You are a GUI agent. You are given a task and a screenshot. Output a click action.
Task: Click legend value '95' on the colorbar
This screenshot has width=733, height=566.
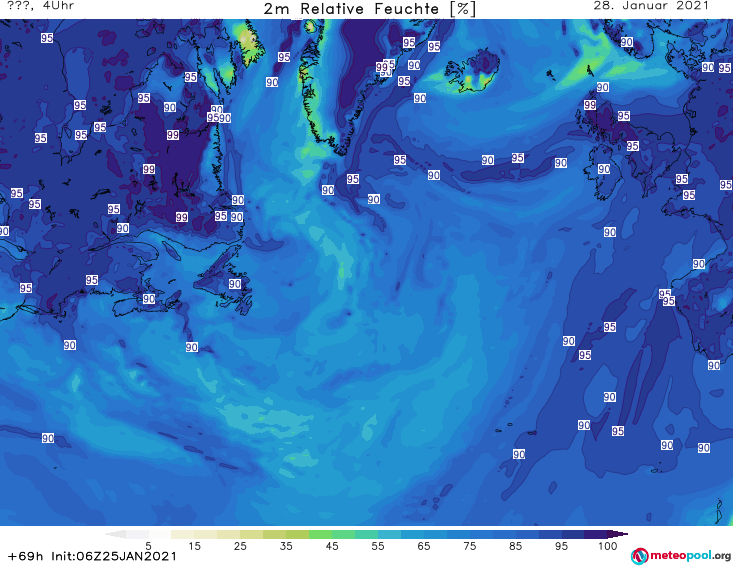pos(561,546)
